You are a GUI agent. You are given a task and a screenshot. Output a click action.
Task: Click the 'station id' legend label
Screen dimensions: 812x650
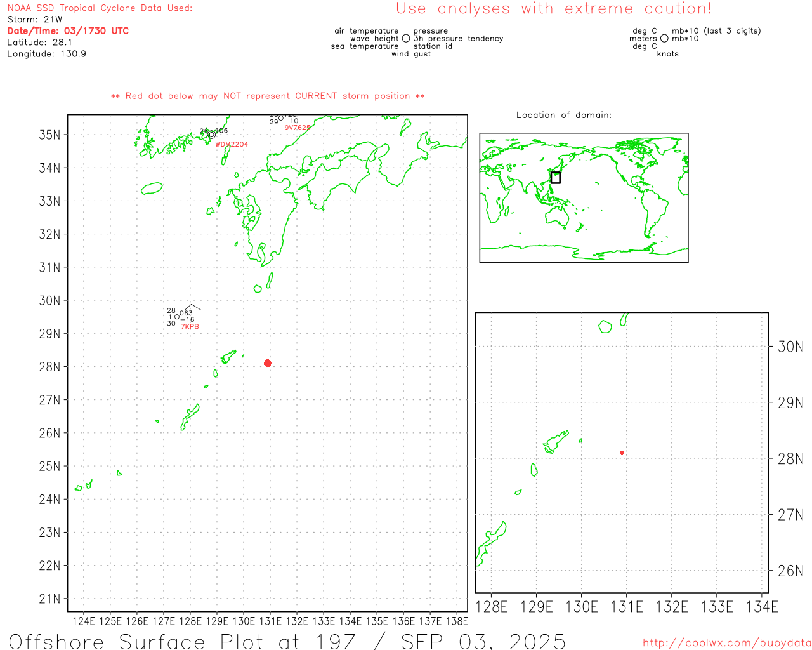pos(433,46)
